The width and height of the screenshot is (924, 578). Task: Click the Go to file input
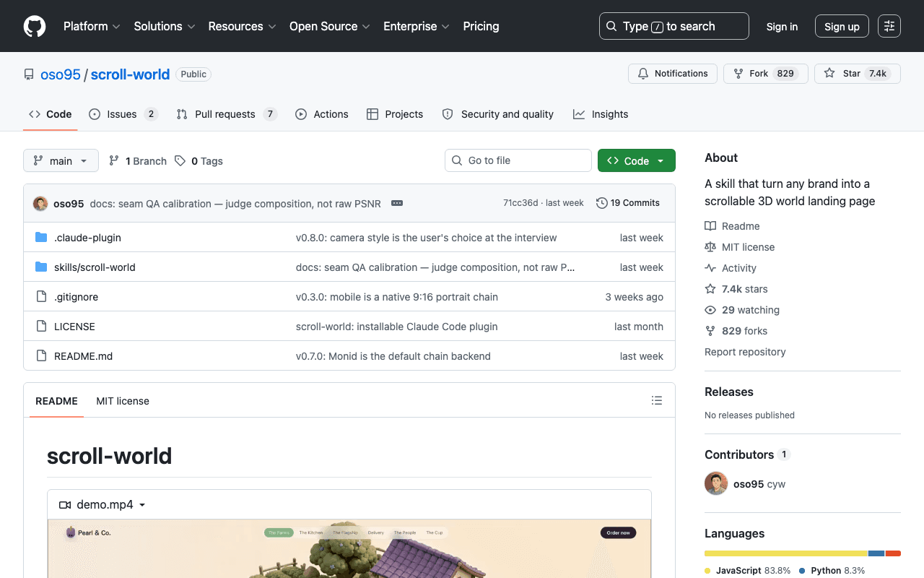[x=518, y=160]
